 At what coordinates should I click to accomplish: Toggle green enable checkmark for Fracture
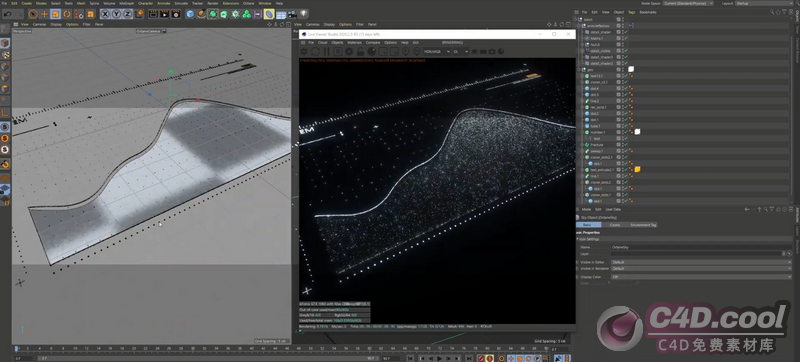click(626, 145)
